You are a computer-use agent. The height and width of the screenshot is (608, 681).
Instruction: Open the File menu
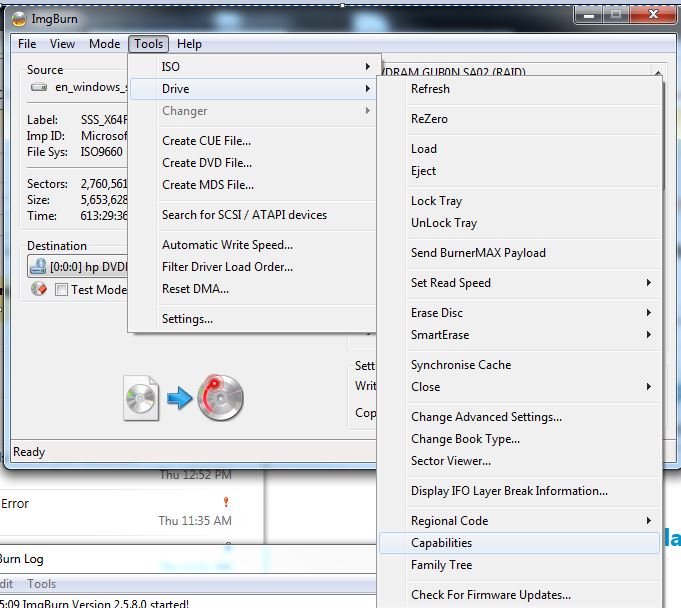pyautogui.click(x=27, y=44)
